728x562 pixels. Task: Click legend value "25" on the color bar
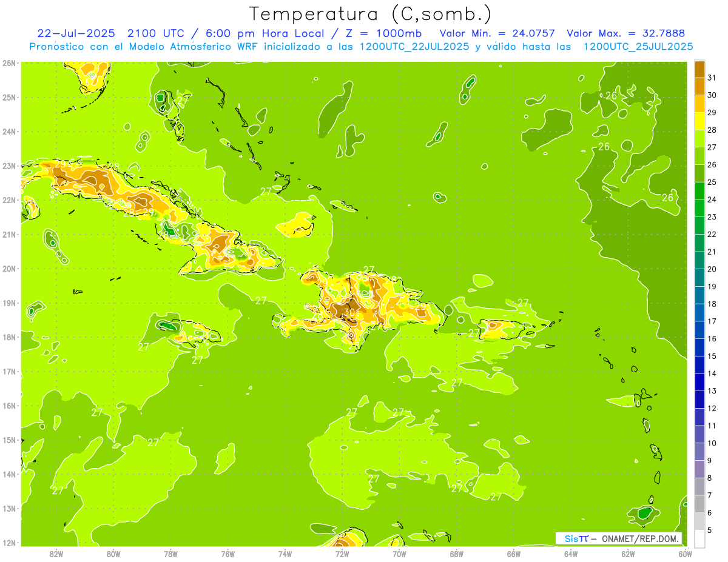click(x=712, y=182)
